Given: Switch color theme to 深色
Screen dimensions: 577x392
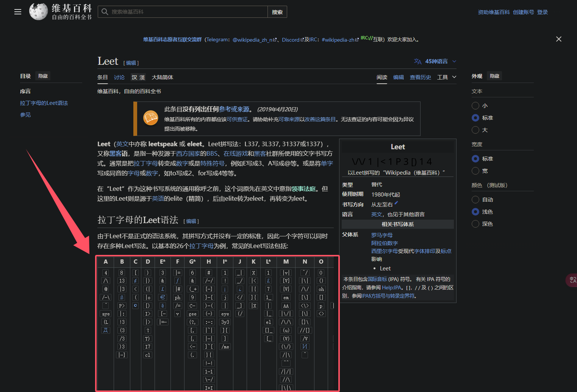Looking at the screenshot, I should [475, 224].
